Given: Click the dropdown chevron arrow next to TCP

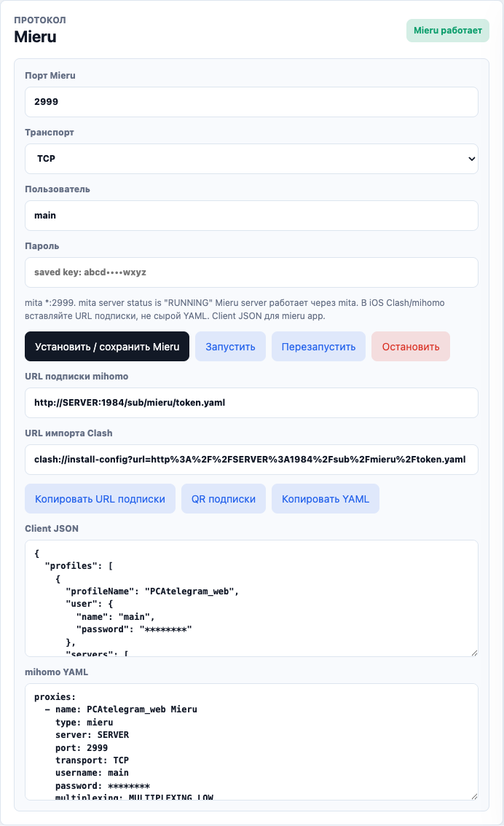Looking at the screenshot, I should (x=471, y=159).
